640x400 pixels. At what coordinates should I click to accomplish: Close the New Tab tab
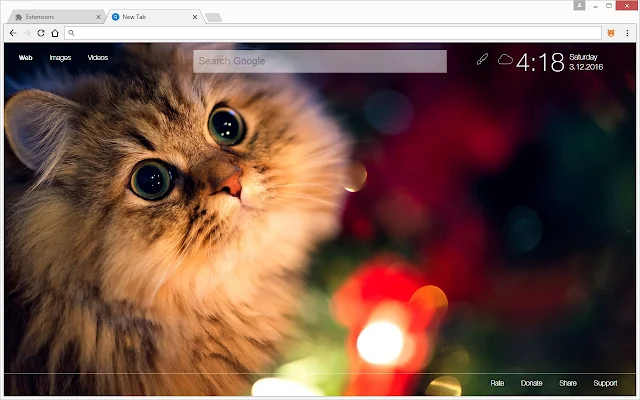pyautogui.click(x=195, y=17)
